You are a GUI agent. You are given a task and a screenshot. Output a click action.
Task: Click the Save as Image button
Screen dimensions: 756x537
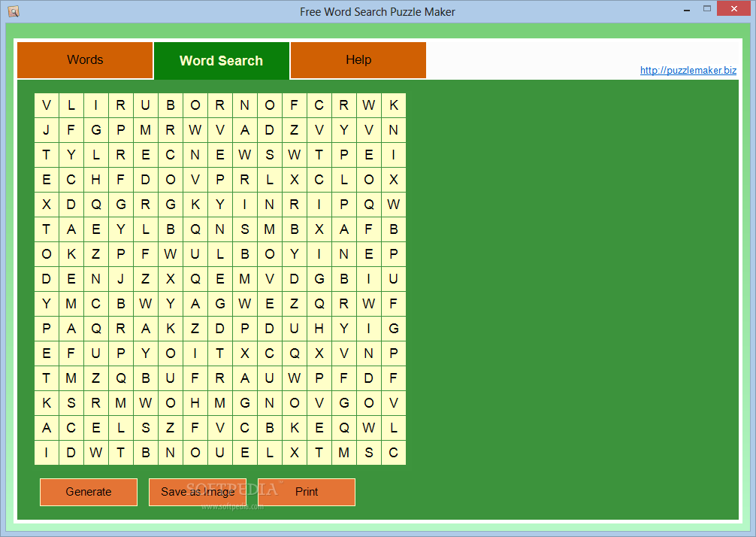pyautogui.click(x=197, y=492)
